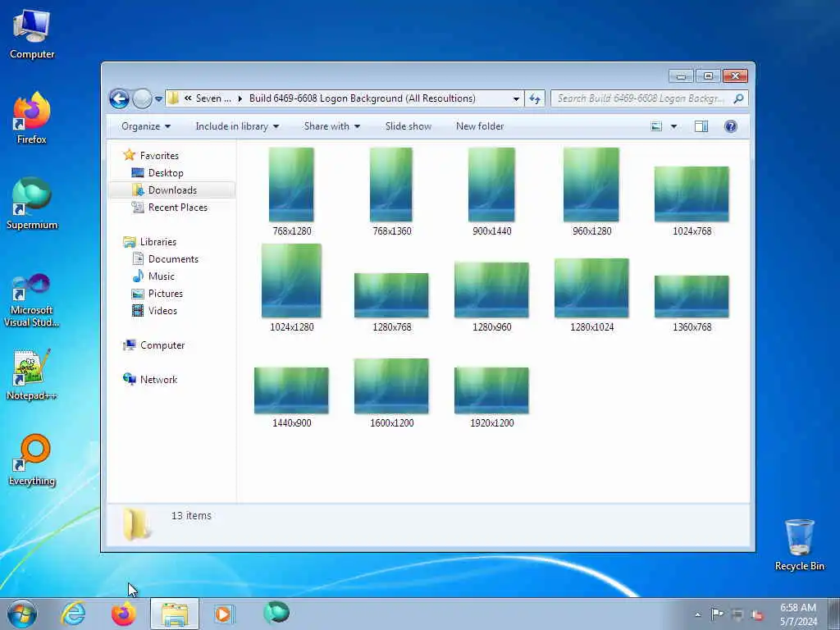Viewport: 840px width, 630px height.
Task: Select Microsoft Visual Studio desktop shortcut
Action: pos(32,300)
